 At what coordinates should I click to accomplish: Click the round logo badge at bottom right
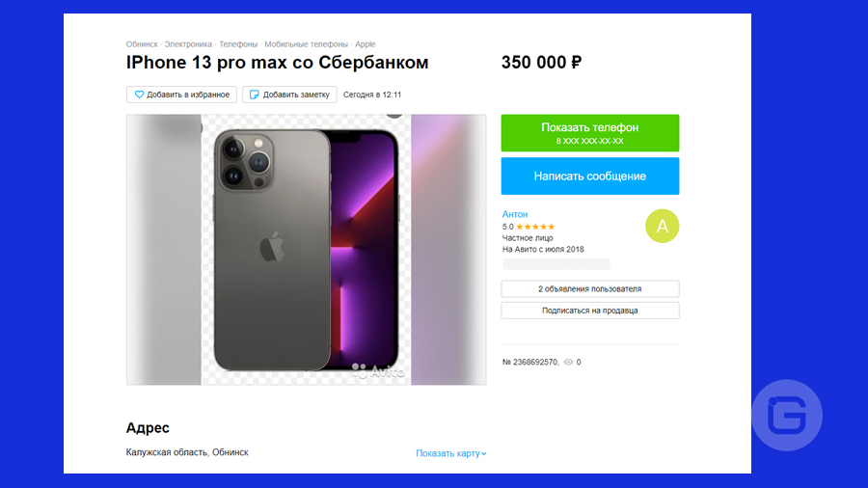[787, 415]
